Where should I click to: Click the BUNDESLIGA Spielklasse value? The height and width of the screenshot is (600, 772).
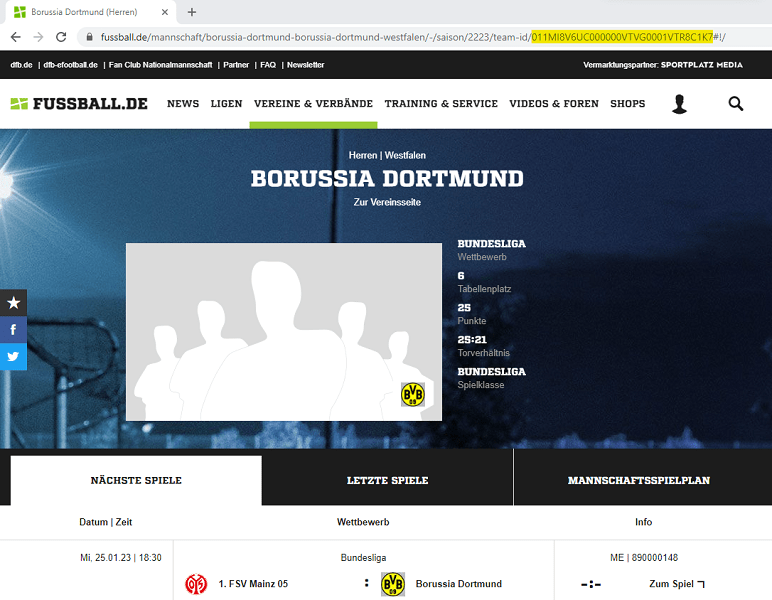(491, 372)
